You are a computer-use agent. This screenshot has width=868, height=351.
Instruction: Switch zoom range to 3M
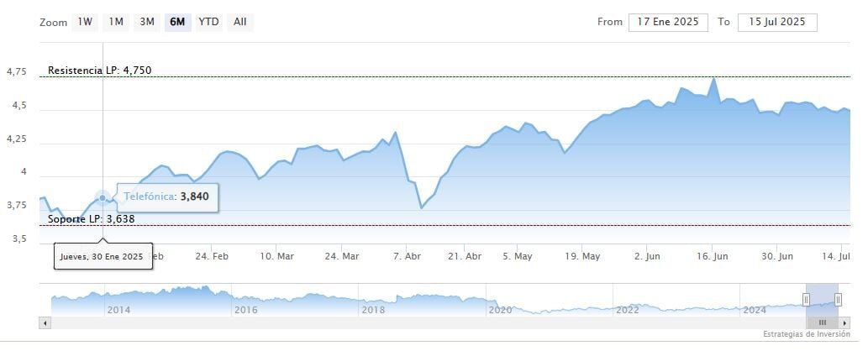click(x=147, y=22)
